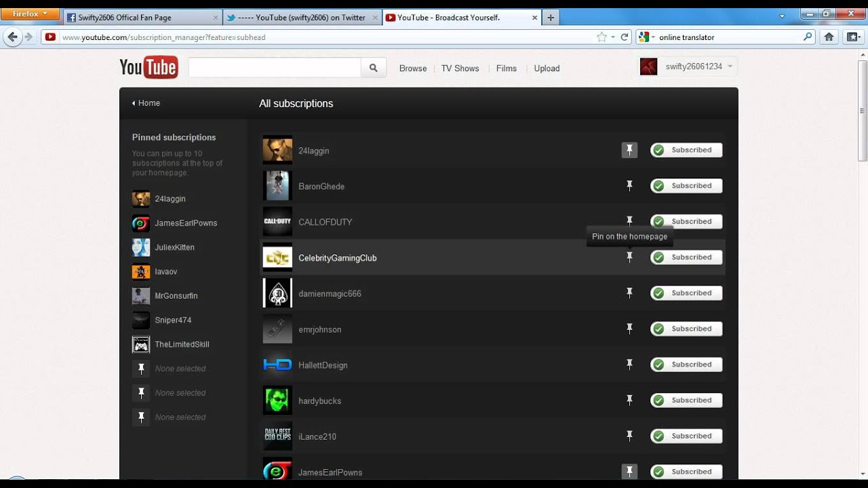Toggle pin for 24laggin in All subscriptions
The width and height of the screenshot is (868, 488).
pos(629,150)
